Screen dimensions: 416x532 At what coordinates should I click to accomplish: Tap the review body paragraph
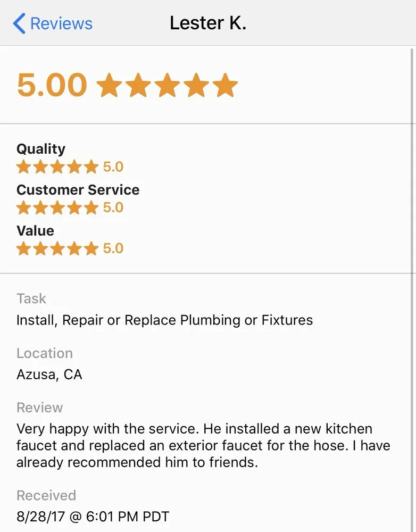202,445
